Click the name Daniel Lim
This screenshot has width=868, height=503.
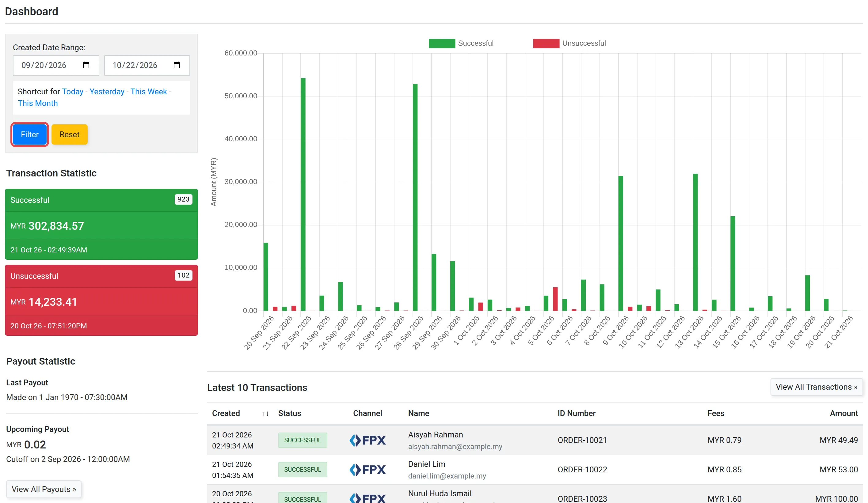click(x=426, y=464)
